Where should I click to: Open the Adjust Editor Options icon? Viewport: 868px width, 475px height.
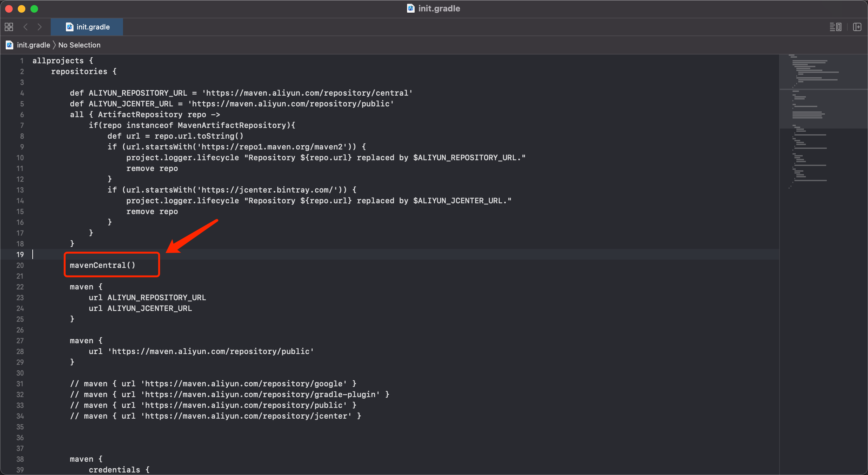836,27
